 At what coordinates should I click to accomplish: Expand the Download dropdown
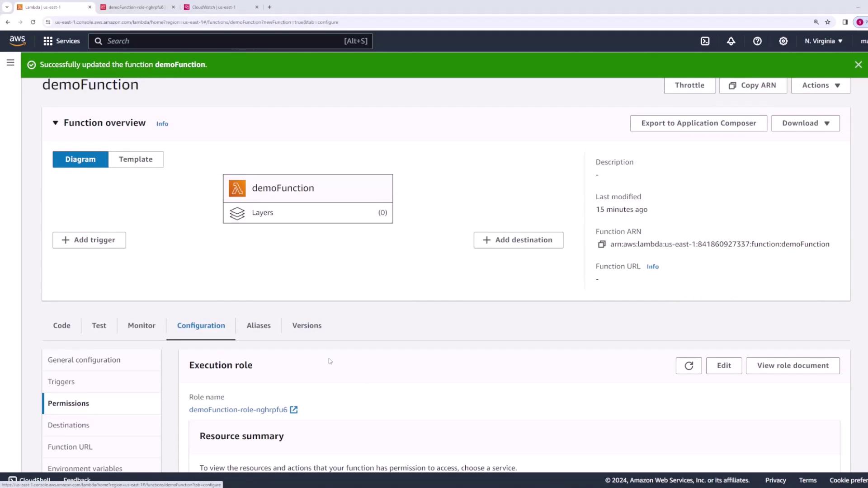tap(805, 123)
